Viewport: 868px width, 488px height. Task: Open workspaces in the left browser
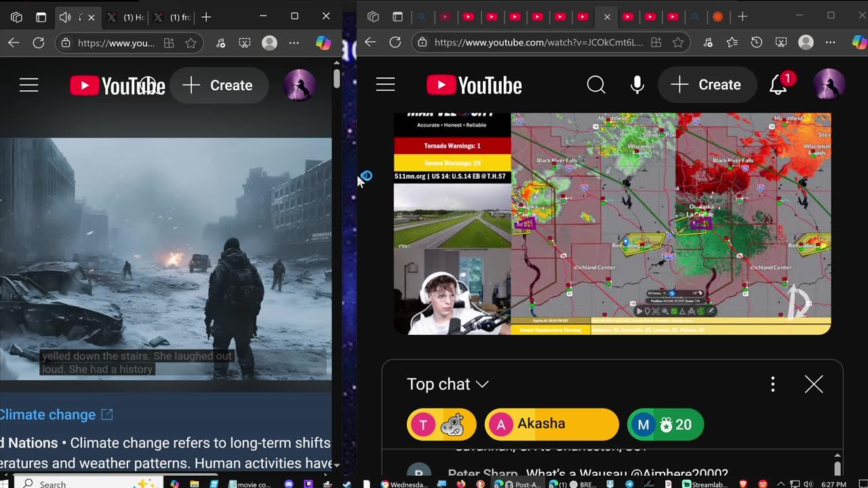tap(16, 17)
